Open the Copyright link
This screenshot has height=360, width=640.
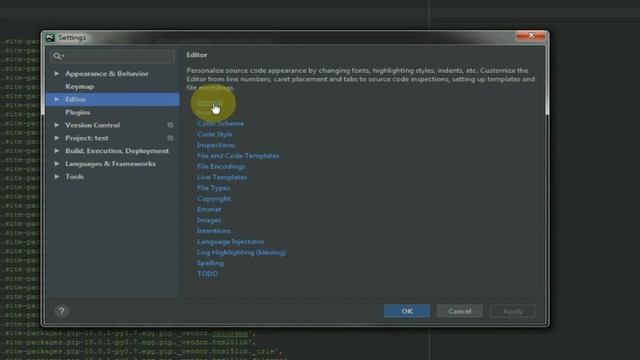[214, 198]
